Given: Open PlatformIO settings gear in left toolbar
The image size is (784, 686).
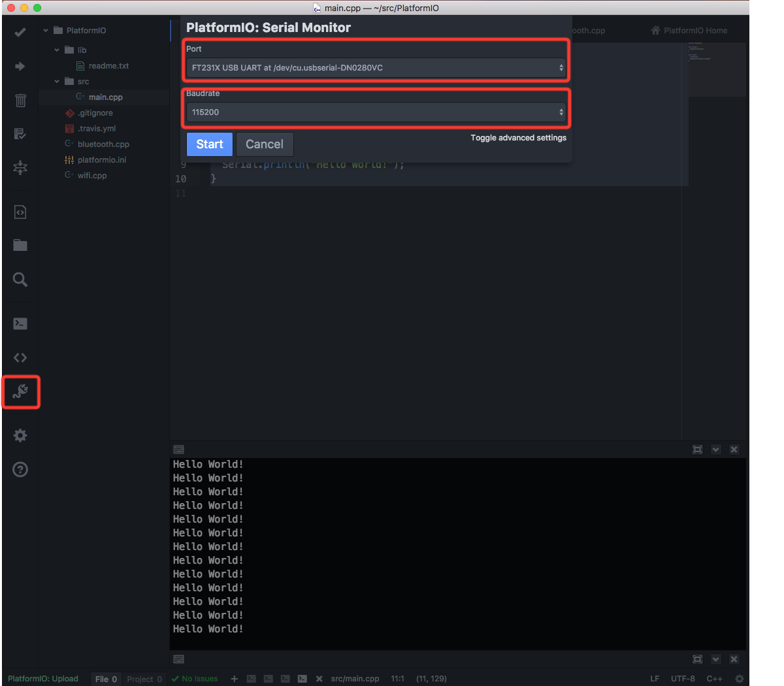Looking at the screenshot, I should pyautogui.click(x=20, y=435).
